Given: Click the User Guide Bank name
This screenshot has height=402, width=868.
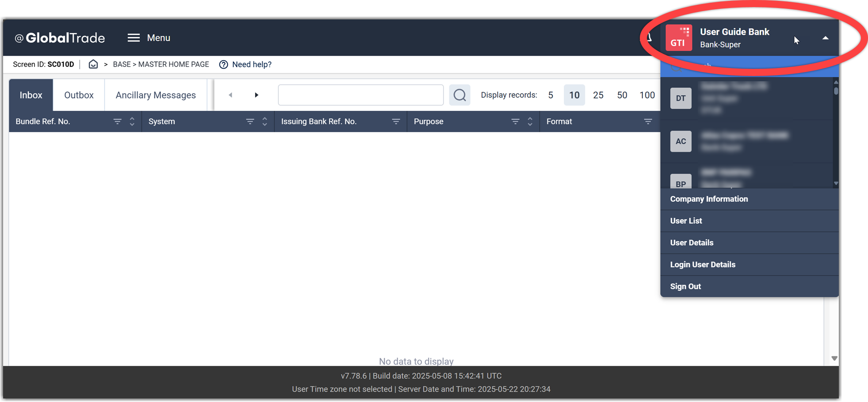Looking at the screenshot, I should click(734, 32).
